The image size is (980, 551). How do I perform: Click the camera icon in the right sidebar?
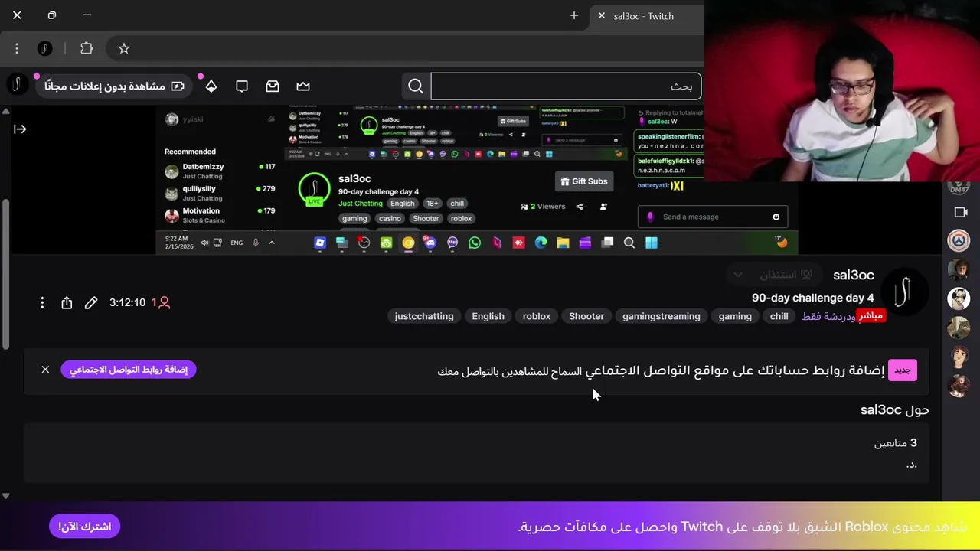pos(961,212)
